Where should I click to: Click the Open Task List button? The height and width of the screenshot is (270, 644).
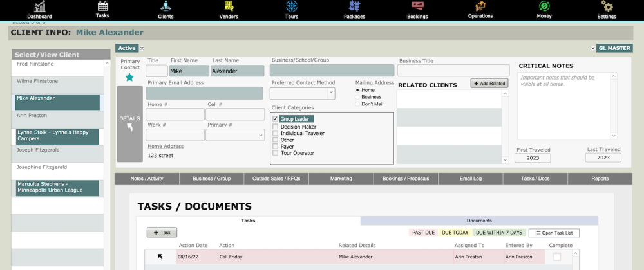pyautogui.click(x=554, y=233)
